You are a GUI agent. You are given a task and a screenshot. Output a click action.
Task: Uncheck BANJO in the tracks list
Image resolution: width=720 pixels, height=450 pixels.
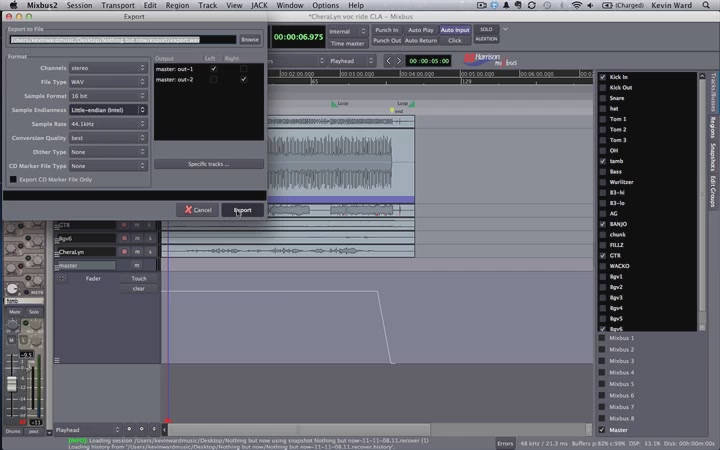pyautogui.click(x=602, y=224)
